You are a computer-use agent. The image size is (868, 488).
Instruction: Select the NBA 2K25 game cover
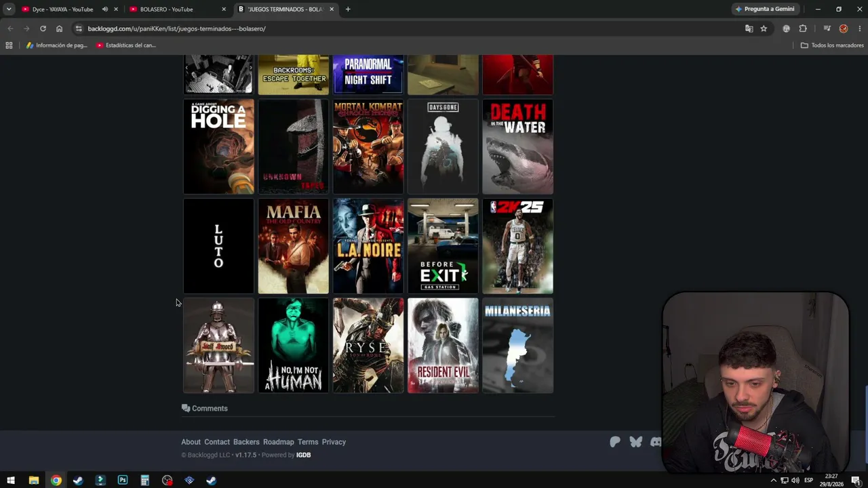517,246
